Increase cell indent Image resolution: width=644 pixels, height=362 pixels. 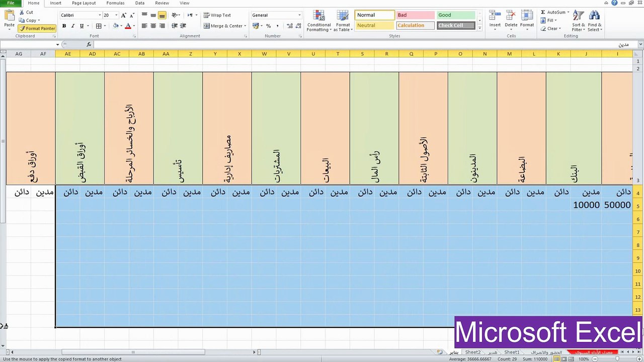(x=183, y=26)
